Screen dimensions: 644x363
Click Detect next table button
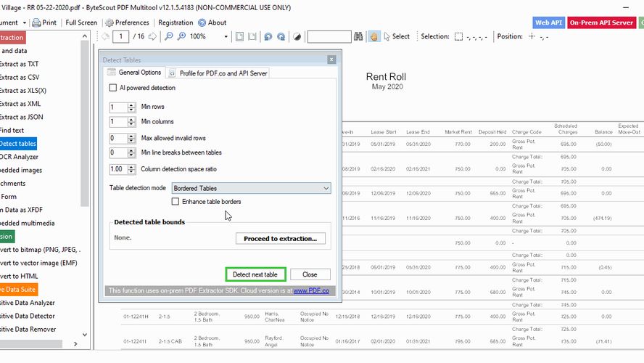coord(255,274)
